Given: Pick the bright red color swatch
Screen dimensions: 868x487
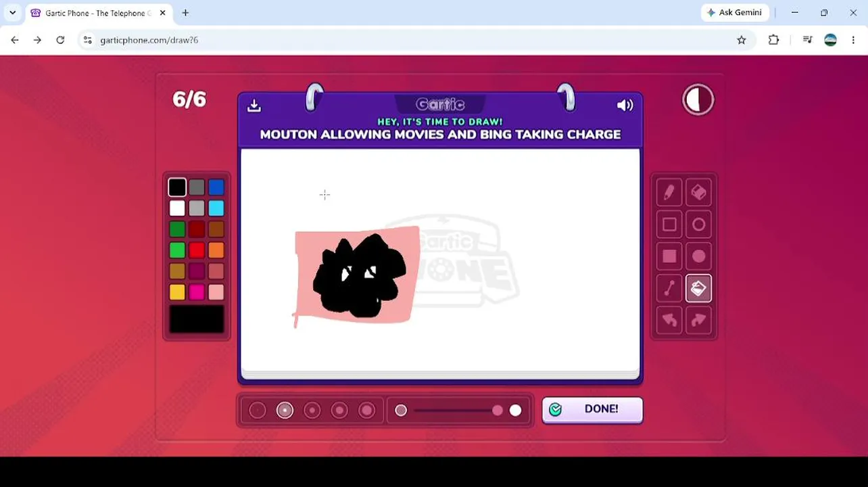Looking at the screenshot, I should click(197, 250).
